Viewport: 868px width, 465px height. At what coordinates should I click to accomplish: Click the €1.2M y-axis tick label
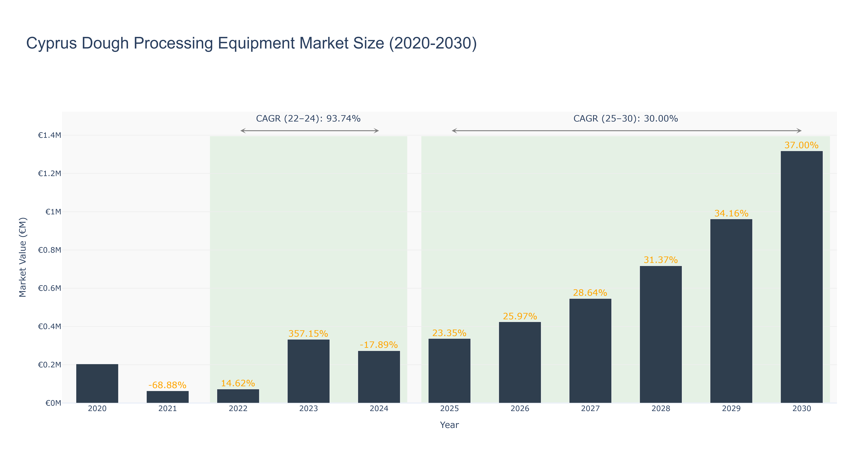click(50, 174)
